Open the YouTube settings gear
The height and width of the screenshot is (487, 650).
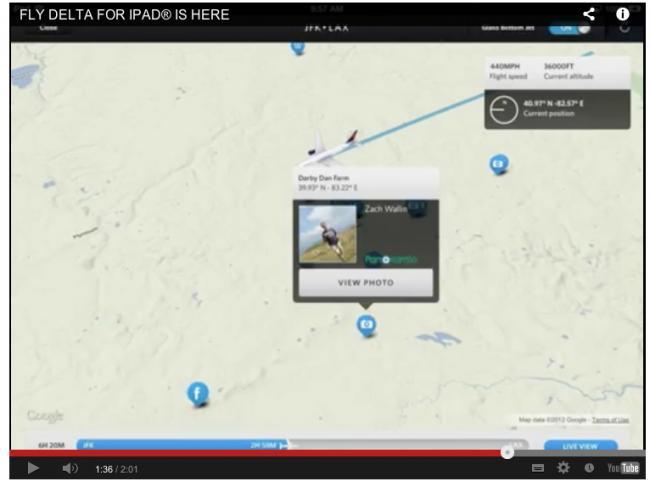click(563, 468)
